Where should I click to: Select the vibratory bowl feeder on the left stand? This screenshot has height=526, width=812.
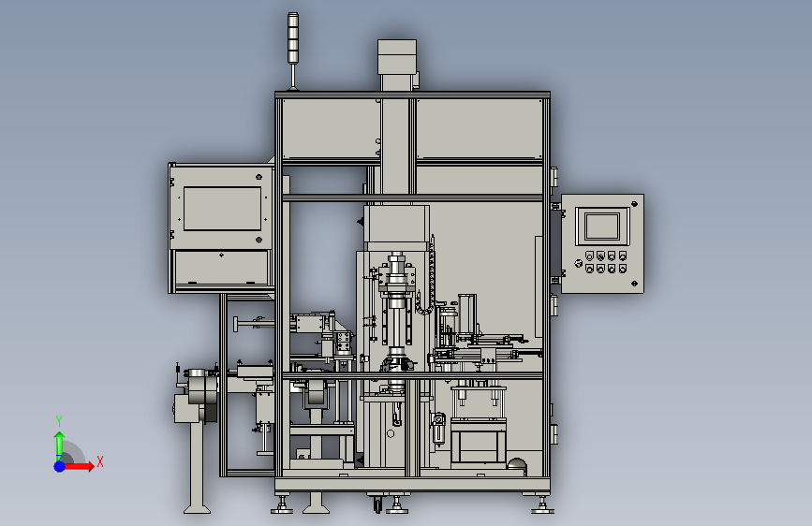coord(201,387)
